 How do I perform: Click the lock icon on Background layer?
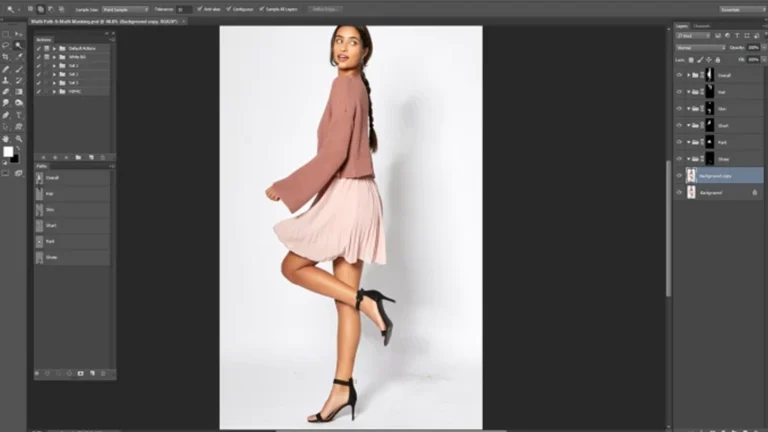tap(754, 192)
